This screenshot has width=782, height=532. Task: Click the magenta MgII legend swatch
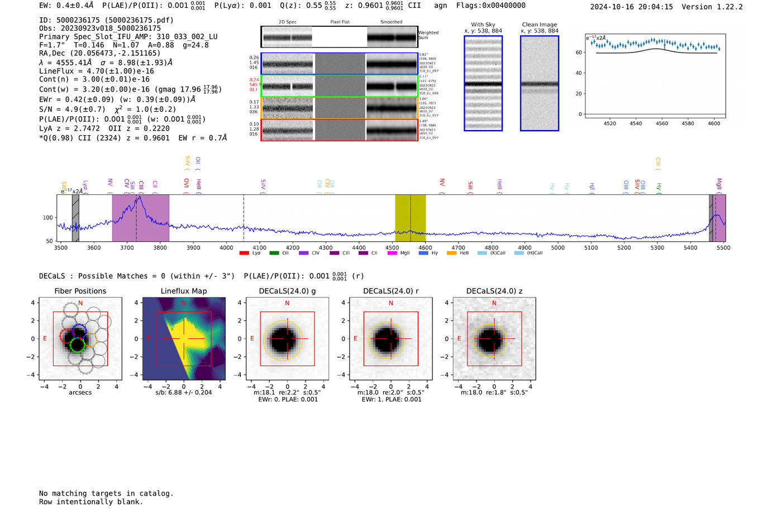click(x=392, y=253)
